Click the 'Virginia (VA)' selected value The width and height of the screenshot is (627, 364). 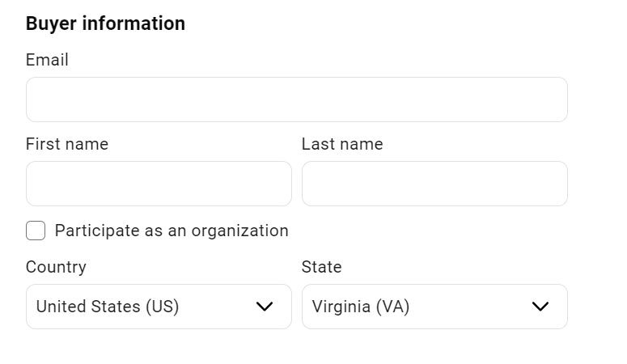[361, 307]
